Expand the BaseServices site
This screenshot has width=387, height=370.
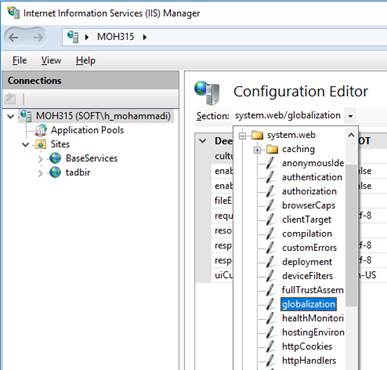tap(40, 159)
